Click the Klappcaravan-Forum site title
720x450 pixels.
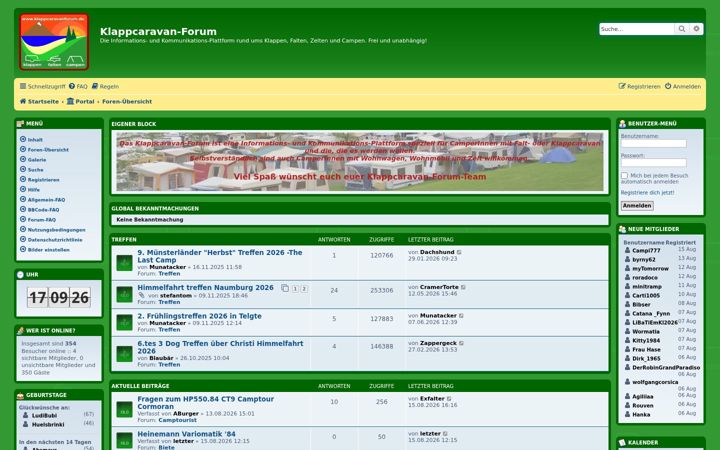click(x=158, y=32)
